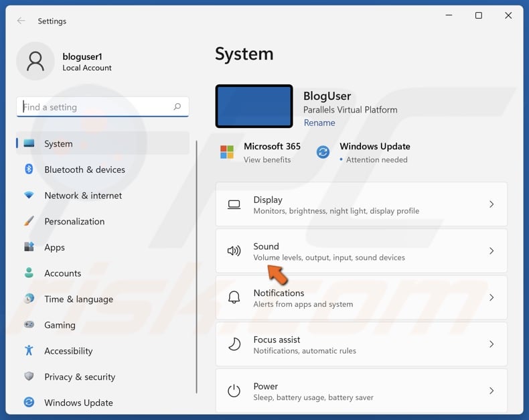Click the Windows Update icon in sidebar
The height and width of the screenshot is (420, 529).
29,402
